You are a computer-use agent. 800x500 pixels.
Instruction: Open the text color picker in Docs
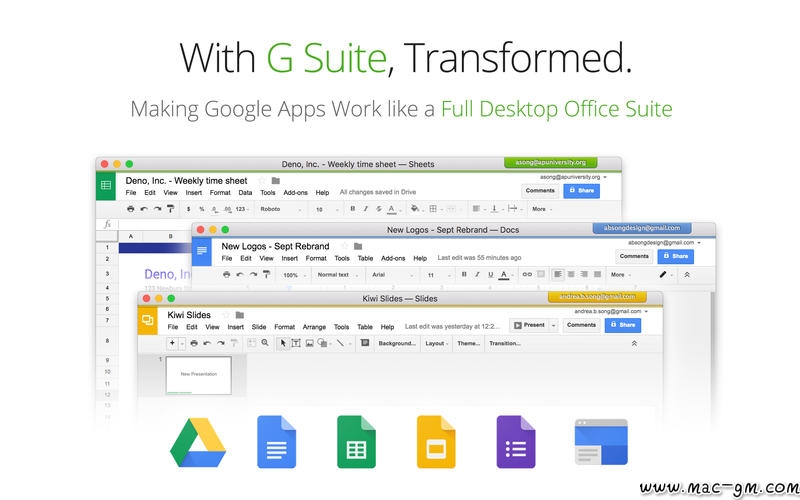(504, 274)
